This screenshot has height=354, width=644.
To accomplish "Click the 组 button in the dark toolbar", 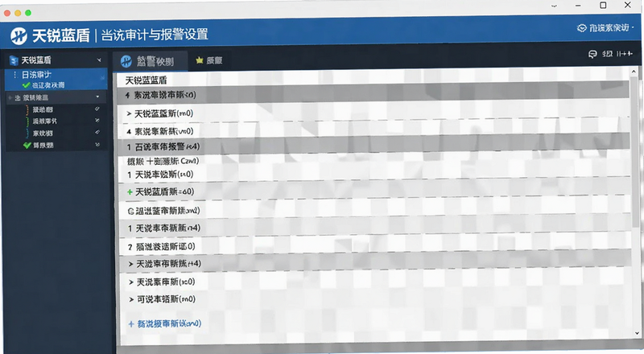I will click(x=607, y=54).
